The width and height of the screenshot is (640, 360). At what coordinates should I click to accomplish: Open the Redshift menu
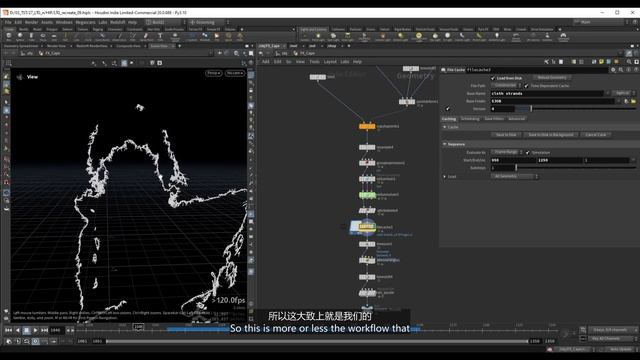point(118,22)
